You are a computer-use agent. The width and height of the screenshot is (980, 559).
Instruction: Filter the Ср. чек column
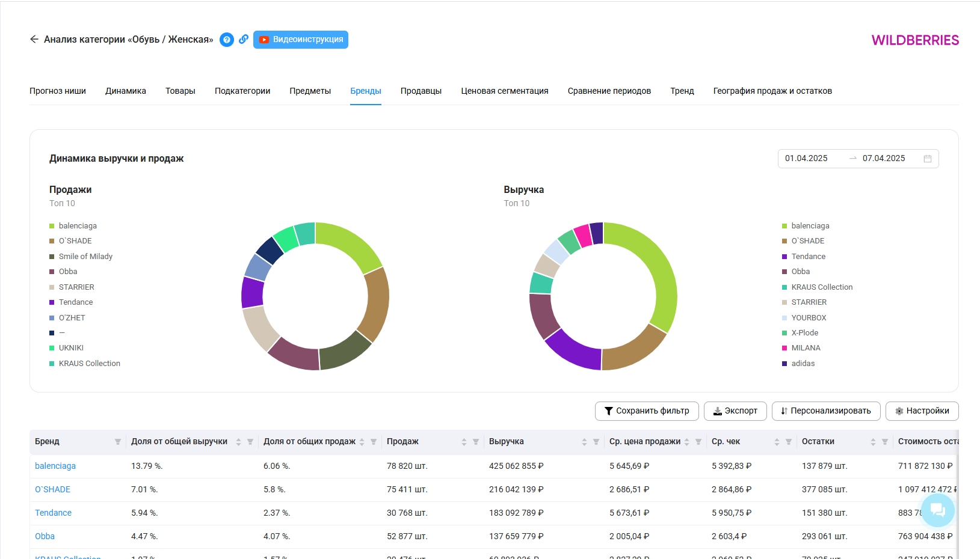point(789,442)
